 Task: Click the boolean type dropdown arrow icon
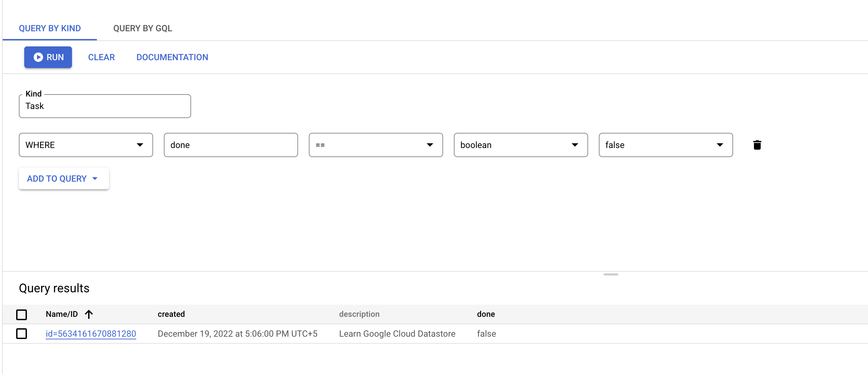576,145
